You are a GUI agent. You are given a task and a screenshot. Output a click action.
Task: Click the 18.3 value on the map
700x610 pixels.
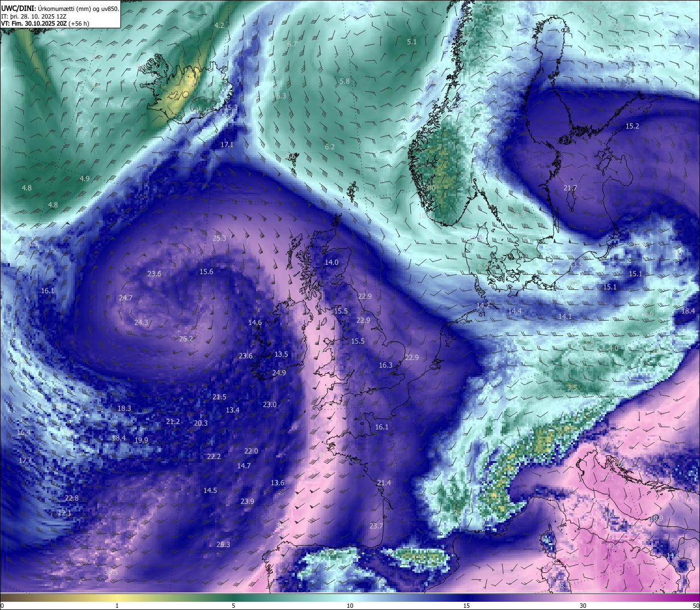point(124,408)
